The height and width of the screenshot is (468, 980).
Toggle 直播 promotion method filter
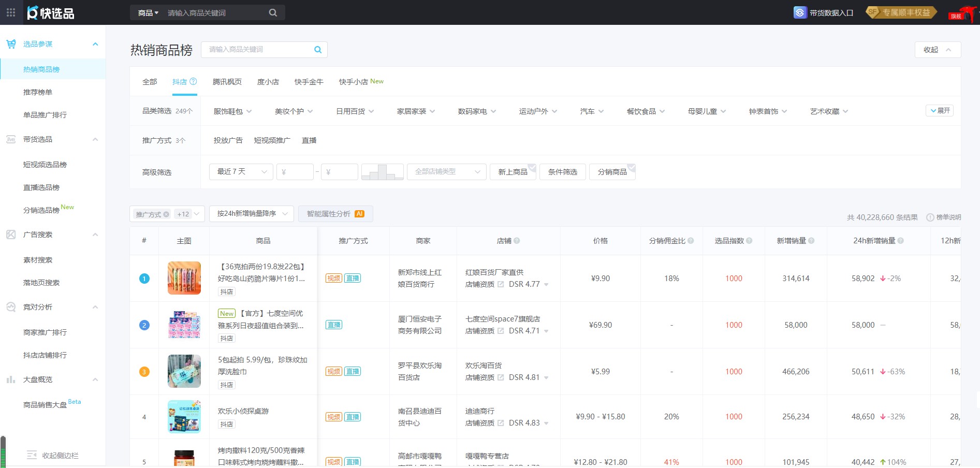pos(309,140)
